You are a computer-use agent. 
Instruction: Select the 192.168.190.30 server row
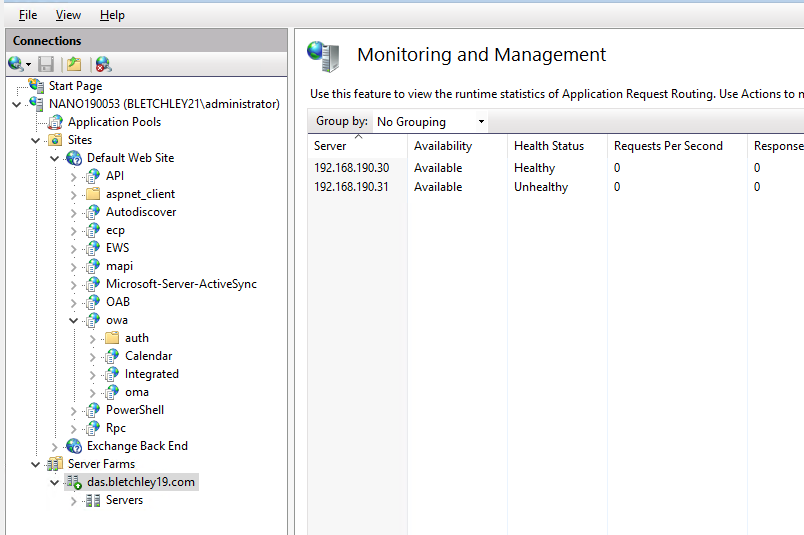point(556,168)
